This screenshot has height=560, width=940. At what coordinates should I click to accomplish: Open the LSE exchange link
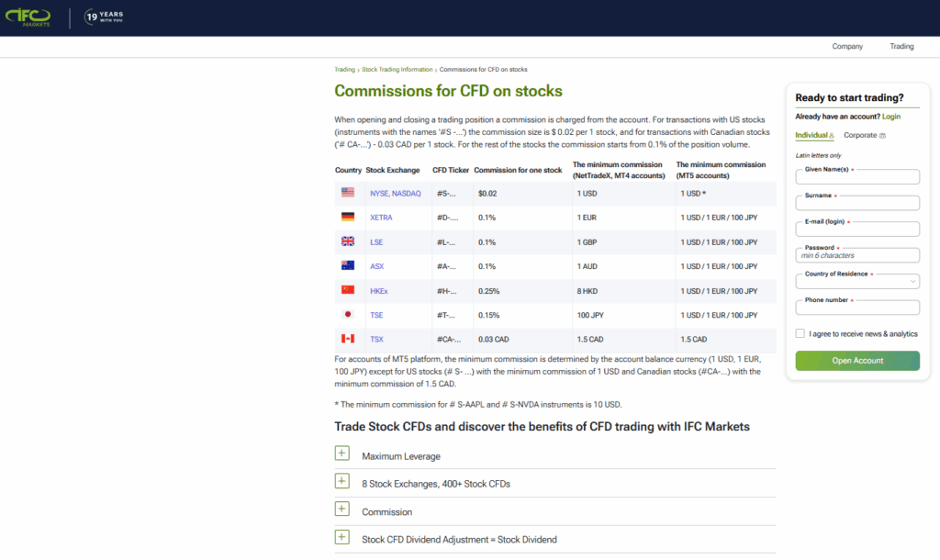point(376,242)
